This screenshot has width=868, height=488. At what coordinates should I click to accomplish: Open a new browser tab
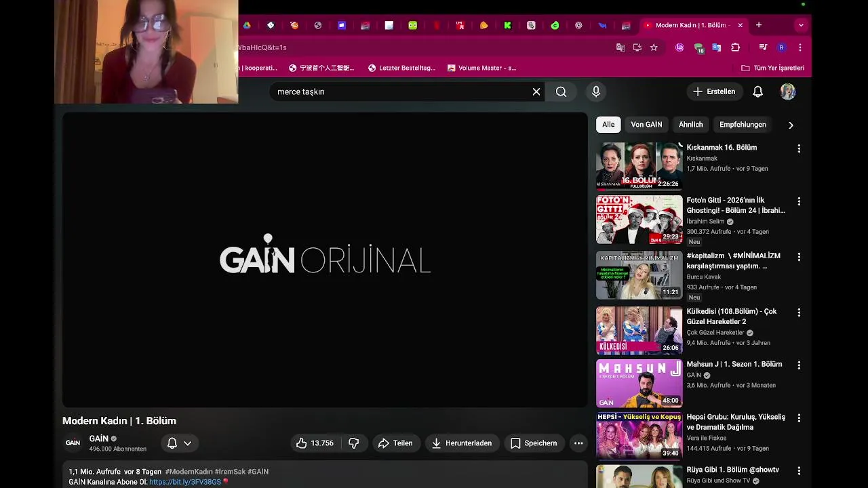tap(759, 25)
